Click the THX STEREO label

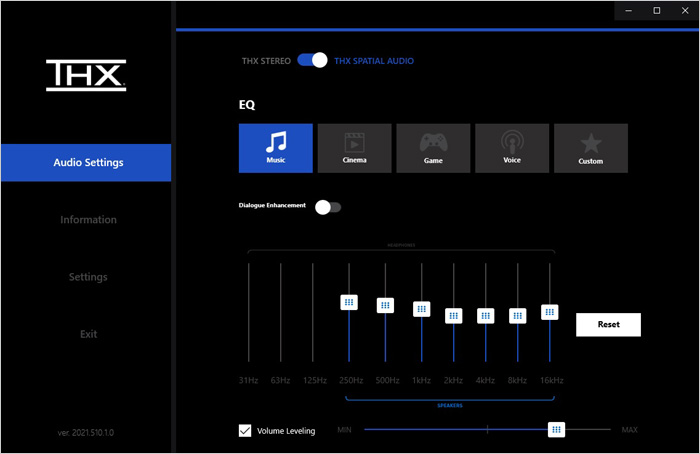click(266, 61)
